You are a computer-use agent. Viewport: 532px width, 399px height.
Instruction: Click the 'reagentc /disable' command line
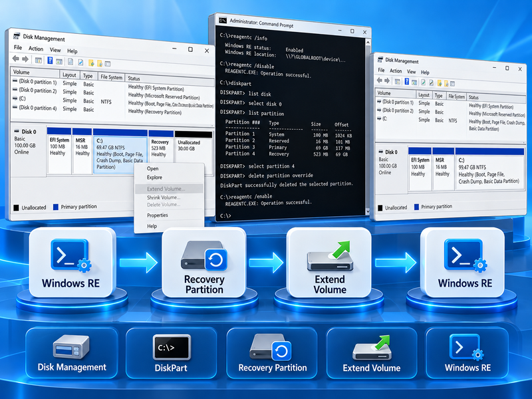click(x=247, y=65)
